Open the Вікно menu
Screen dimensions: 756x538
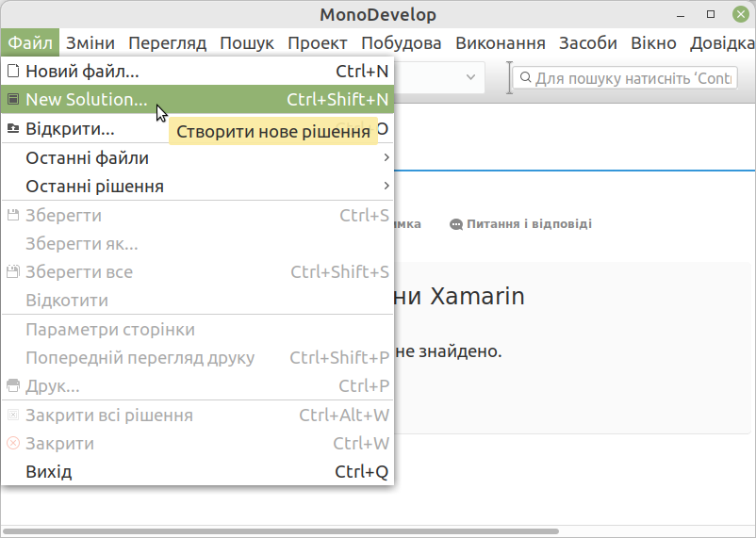pos(653,43)
